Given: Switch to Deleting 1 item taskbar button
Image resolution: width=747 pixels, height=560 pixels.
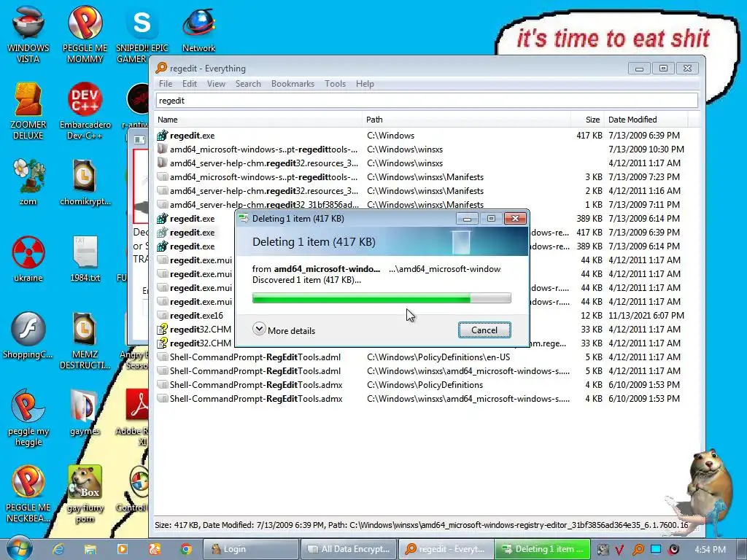Looking at the screenshot, I should click(x=542, y=549).
